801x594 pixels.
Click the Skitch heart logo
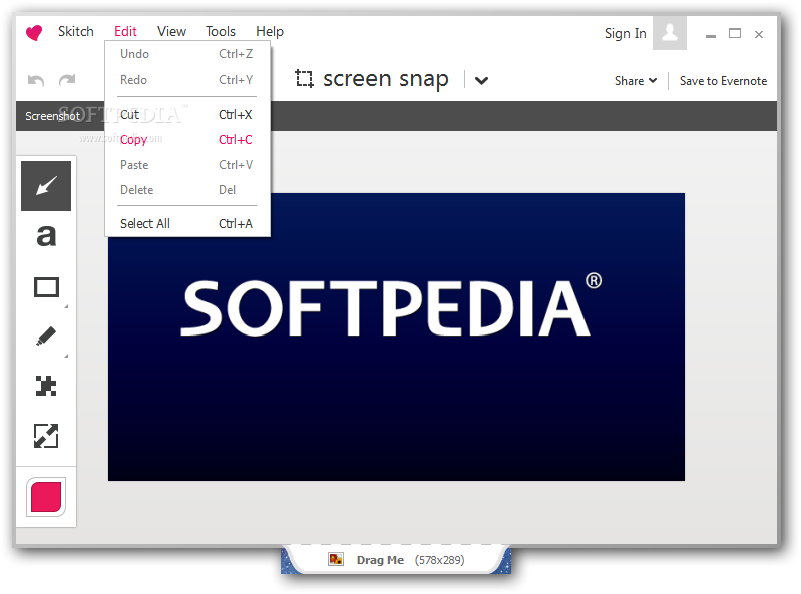(x=34, y=33)
